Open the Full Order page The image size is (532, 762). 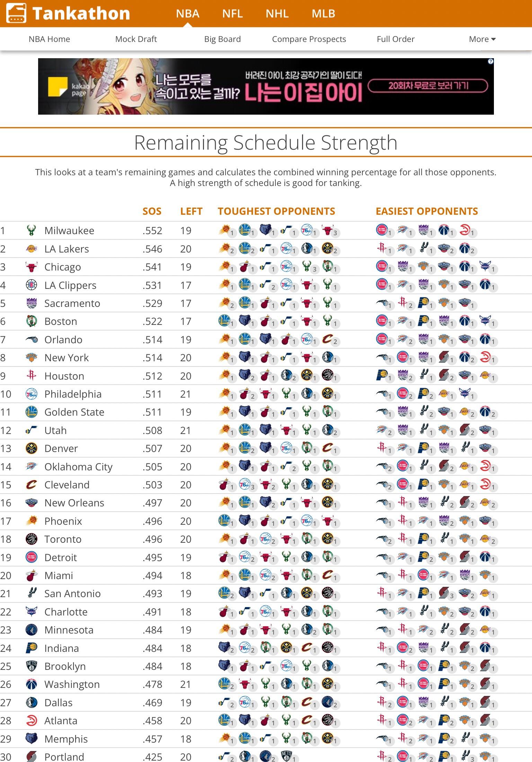(396, 39)
